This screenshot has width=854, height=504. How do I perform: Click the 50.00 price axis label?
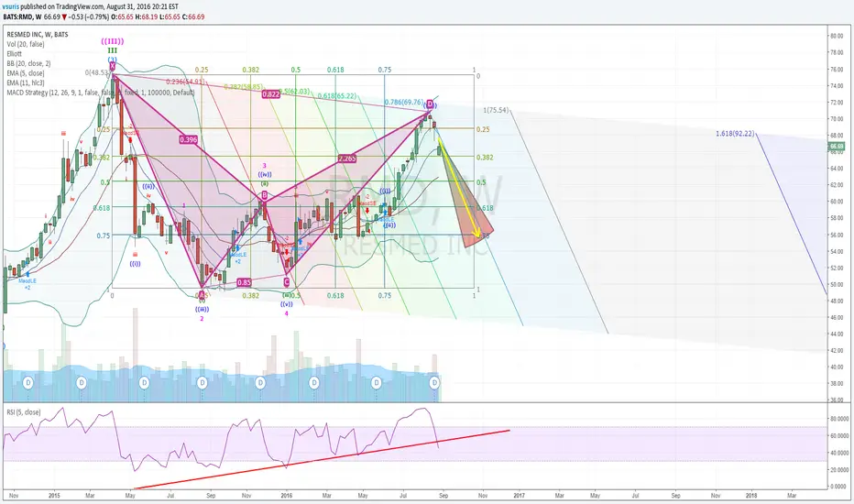pyautogui.click(x=836, y=284)
